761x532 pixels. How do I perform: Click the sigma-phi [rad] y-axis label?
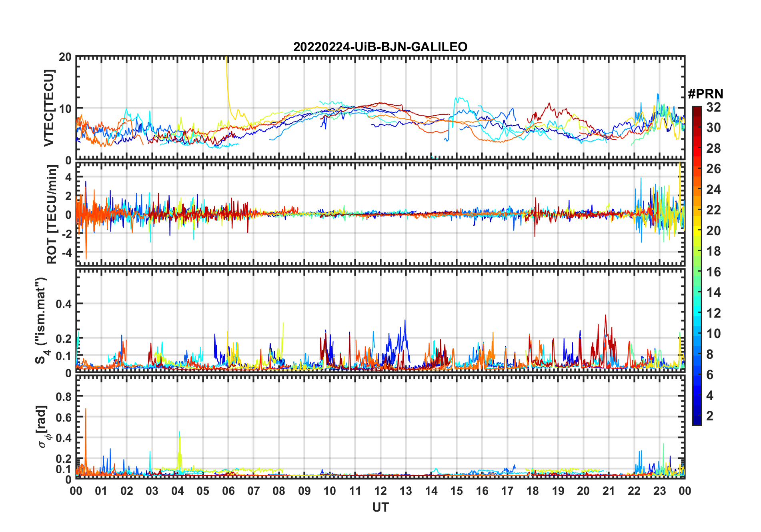pos(42,426)
